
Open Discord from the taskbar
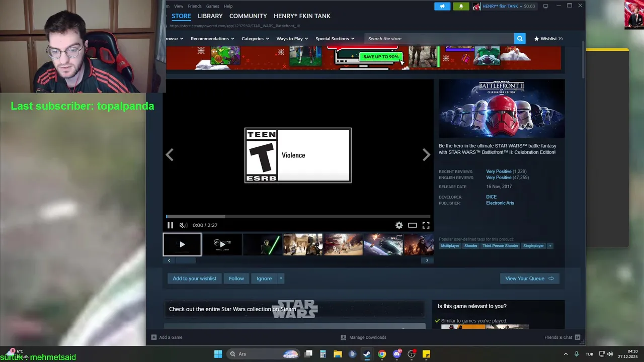(397, 354)
